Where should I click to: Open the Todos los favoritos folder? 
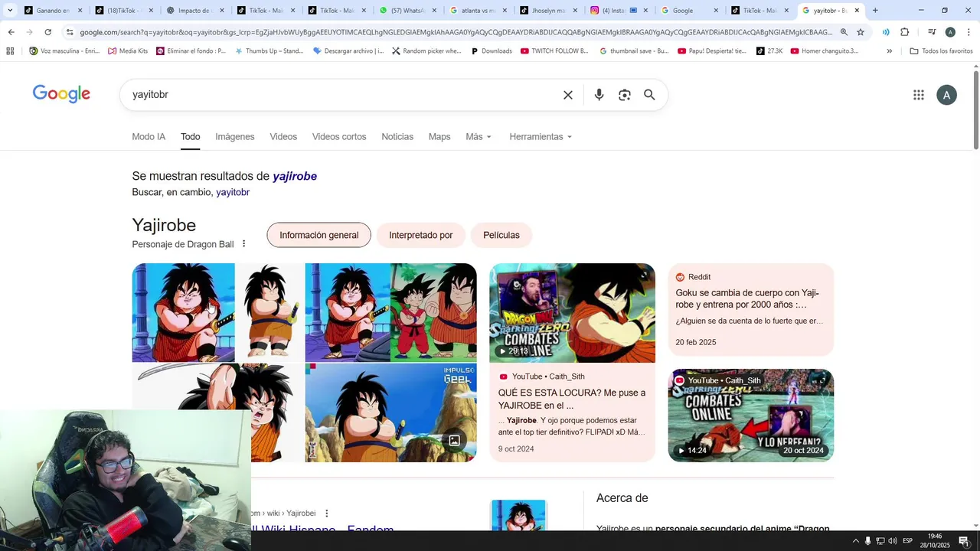tap(941, 51)
